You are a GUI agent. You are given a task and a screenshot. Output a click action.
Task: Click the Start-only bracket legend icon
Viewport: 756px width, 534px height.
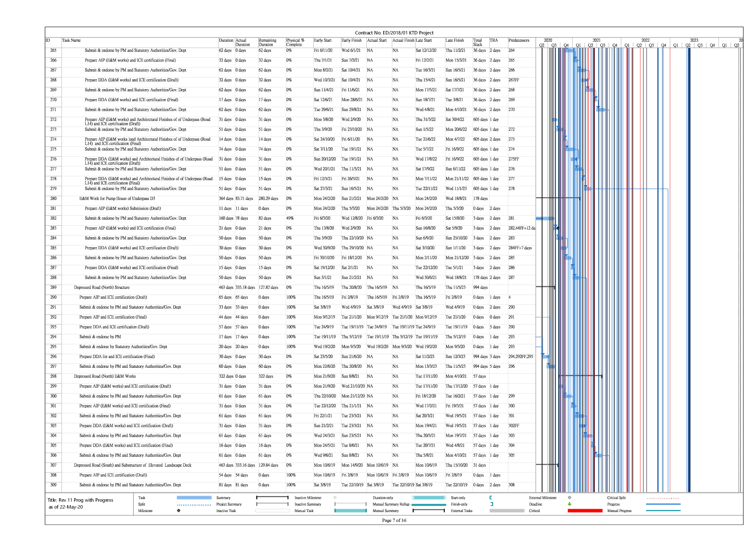tap(491, 498)
